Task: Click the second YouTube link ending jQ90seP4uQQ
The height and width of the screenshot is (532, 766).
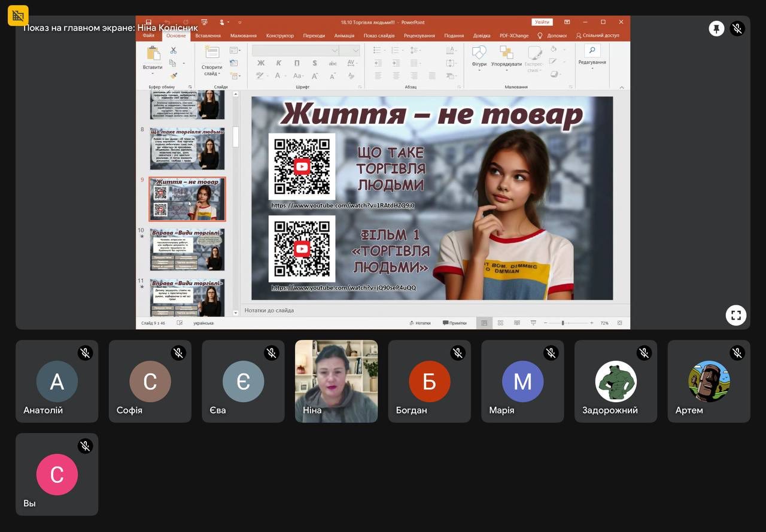Action: click(344, 288)
